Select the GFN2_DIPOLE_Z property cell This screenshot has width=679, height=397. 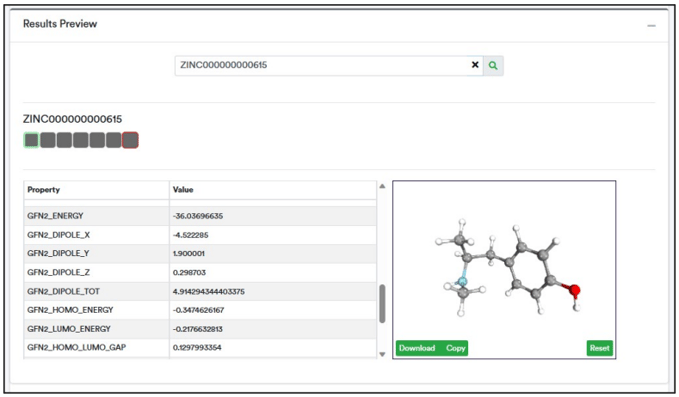[x=97, y=272]
